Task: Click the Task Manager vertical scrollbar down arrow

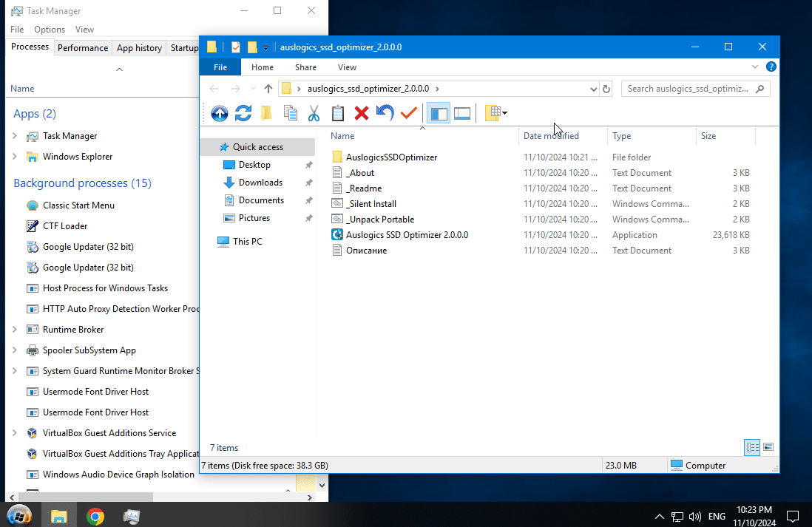Action: click(x=322, y=486)
